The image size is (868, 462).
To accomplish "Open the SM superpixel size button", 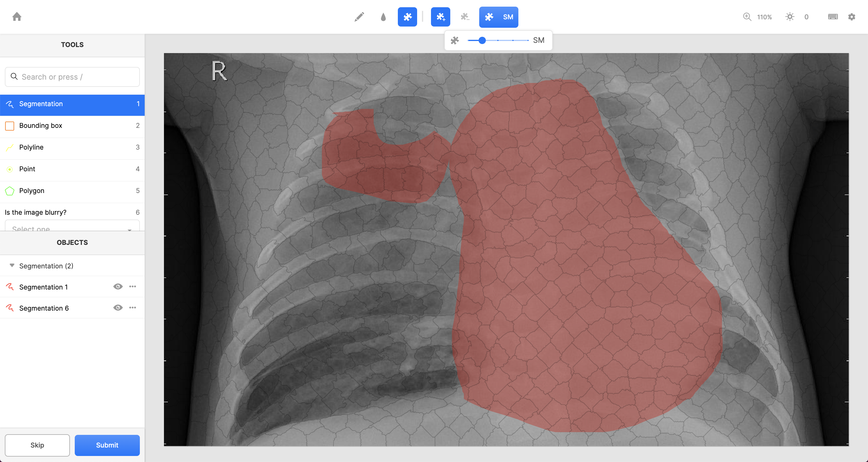I will tap(499, 17).
